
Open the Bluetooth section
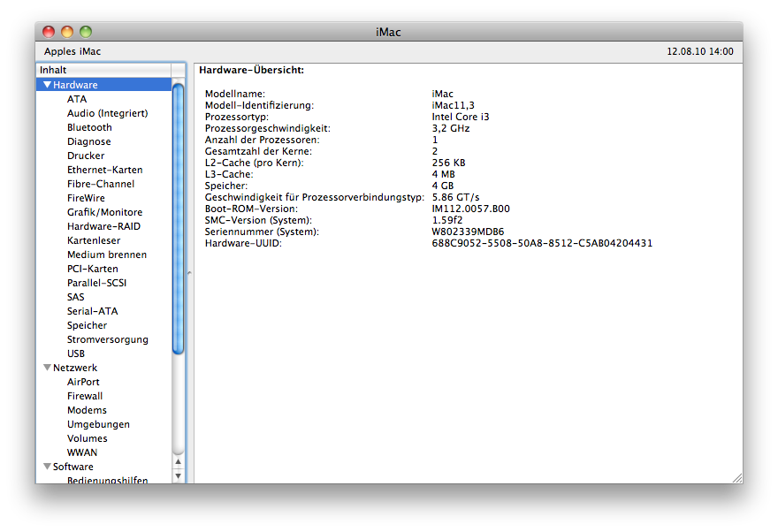point(90,127)
